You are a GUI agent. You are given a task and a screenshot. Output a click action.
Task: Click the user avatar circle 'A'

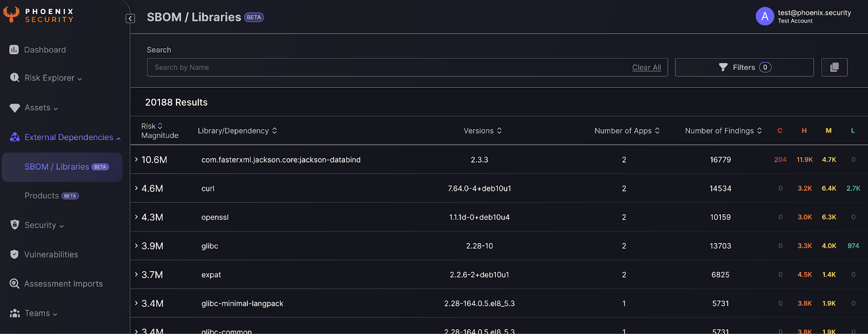point(765,16)
